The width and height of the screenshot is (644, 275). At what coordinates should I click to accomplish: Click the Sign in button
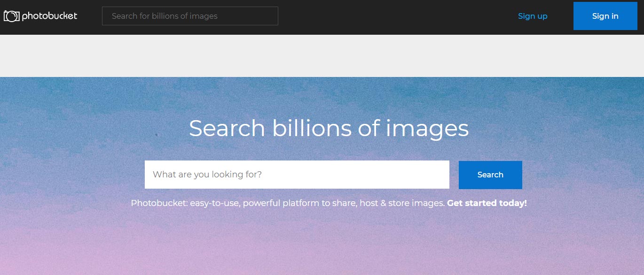click(605, 16)
